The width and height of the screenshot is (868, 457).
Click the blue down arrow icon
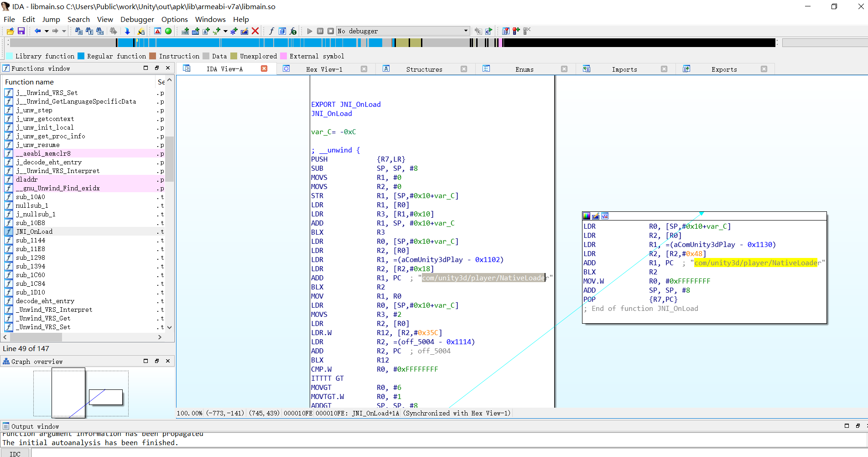(x=127, y=31)
